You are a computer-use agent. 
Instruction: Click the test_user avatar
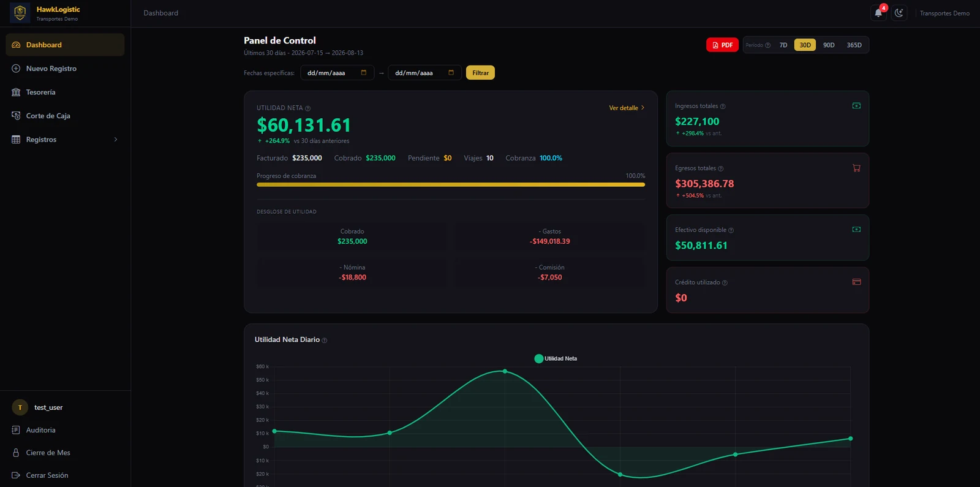point(20,407)
